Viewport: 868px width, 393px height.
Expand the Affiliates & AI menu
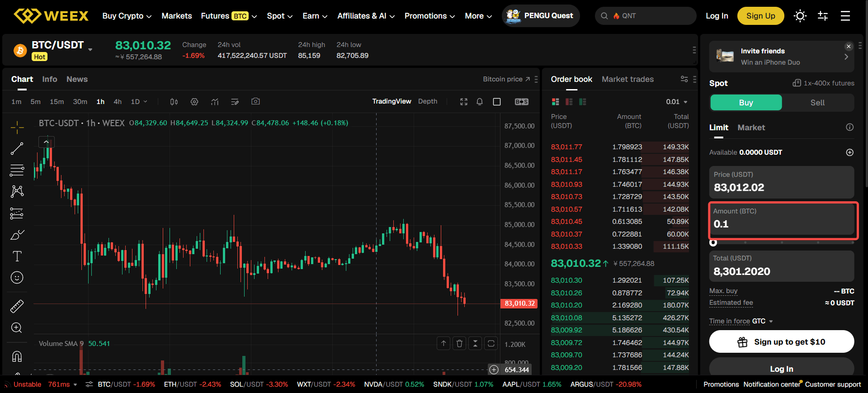click(366, 16)
